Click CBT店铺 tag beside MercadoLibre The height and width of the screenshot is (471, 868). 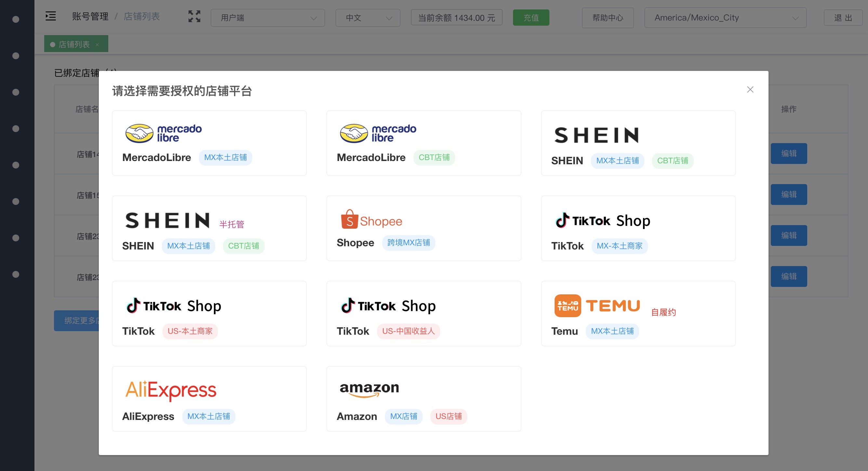(x=434, y=157)
